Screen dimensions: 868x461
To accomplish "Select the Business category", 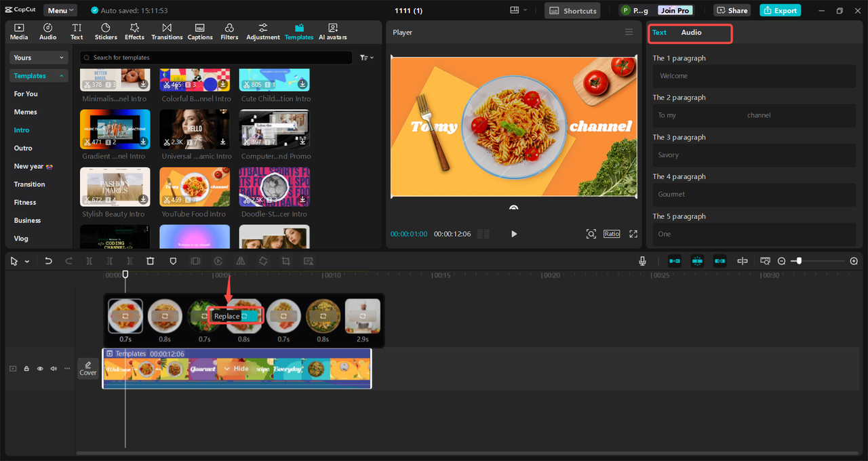I will (28, 220).
